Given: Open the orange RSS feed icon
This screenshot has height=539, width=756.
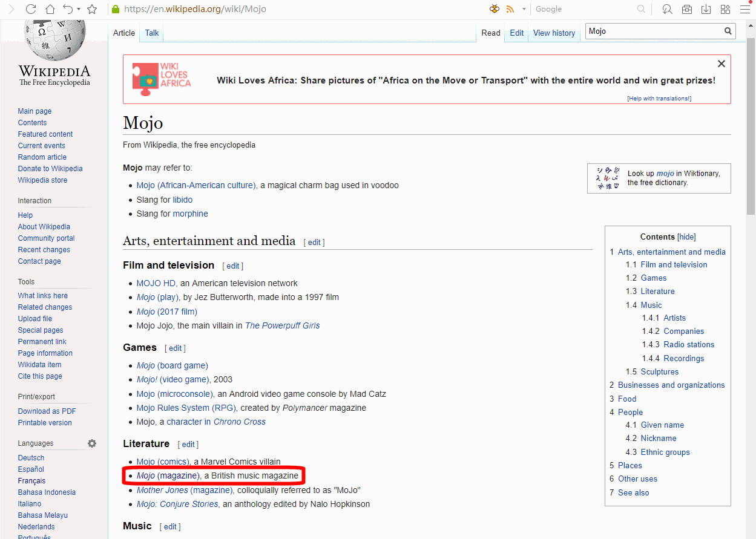Looking at the screenshot, I should pyautogui.click(x=510, y=9).
